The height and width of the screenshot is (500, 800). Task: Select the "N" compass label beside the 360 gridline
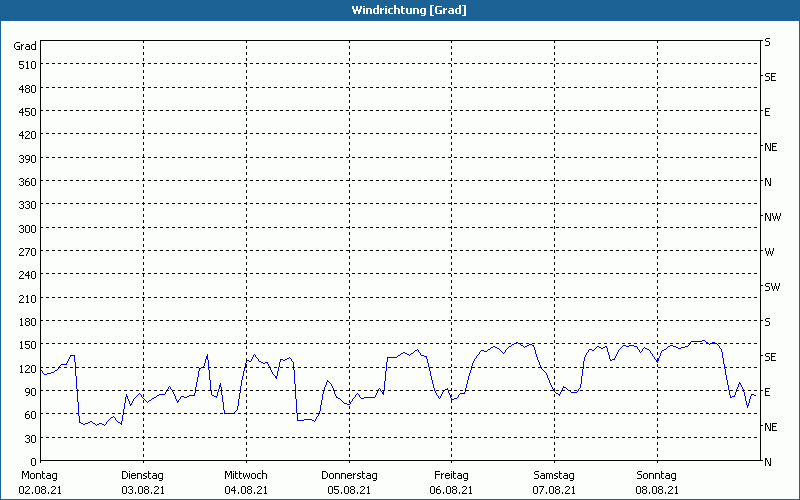(768, 182)
